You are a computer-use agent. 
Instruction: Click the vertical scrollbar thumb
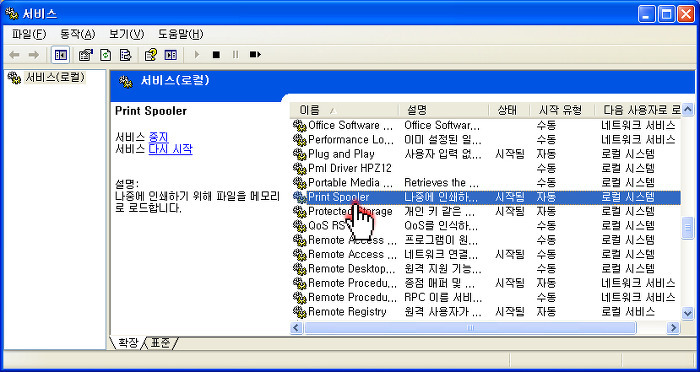pyautogui.click(x=688, y=229)
